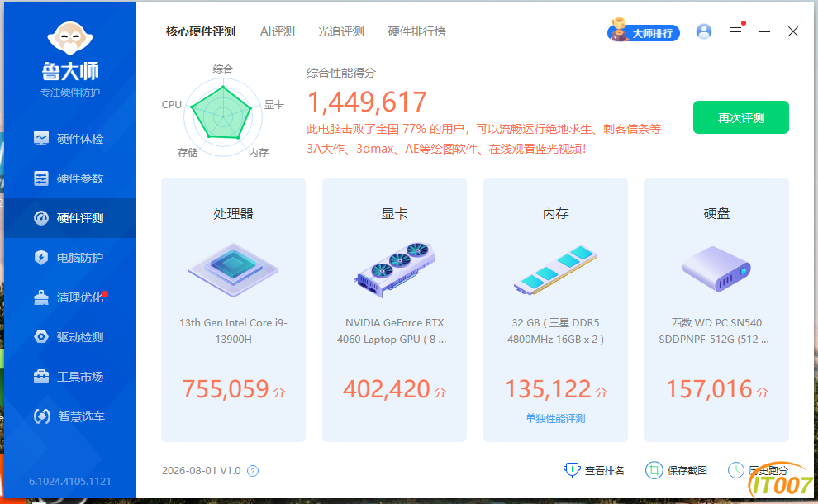This screenshot has height=504, width=818.
Task: Switch to 核心硬件评测 tab
Action: pos(200,32)
